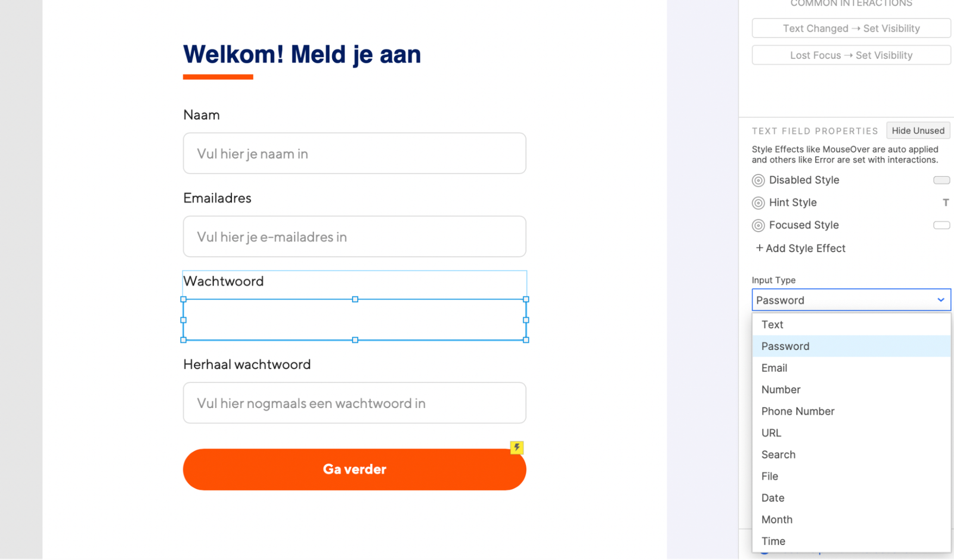This screenshot has height=560, width=954.
Task: Toggle the Focused Style switch
Action: [x=941, y=225]
